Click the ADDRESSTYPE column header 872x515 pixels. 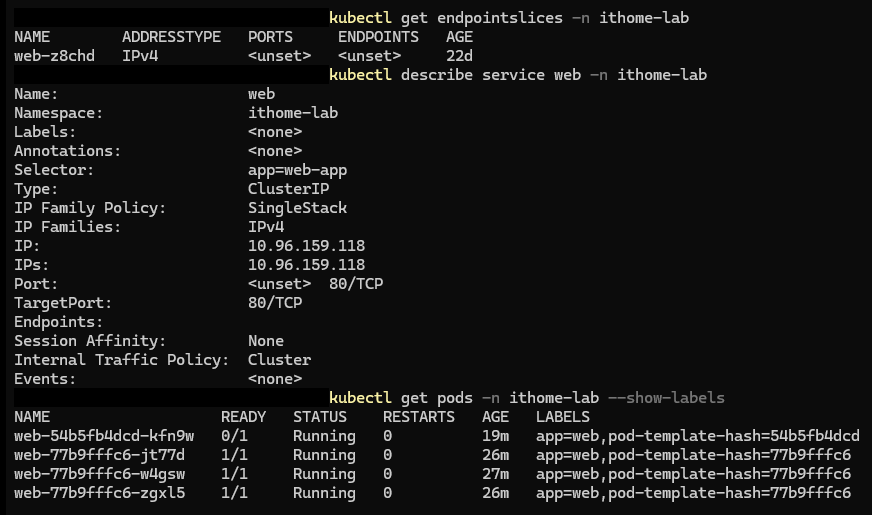(x=171, y=37)
